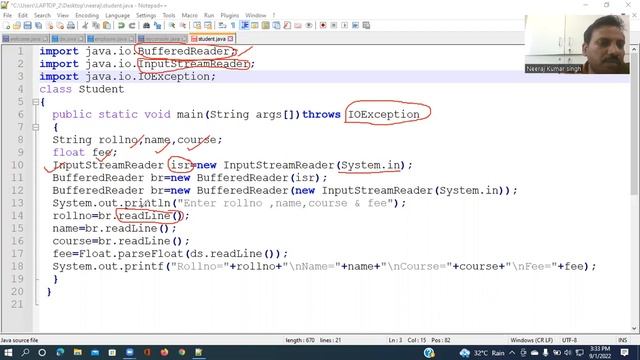Open the Edit menu
The image size is (640, 360).
point(22,15)
